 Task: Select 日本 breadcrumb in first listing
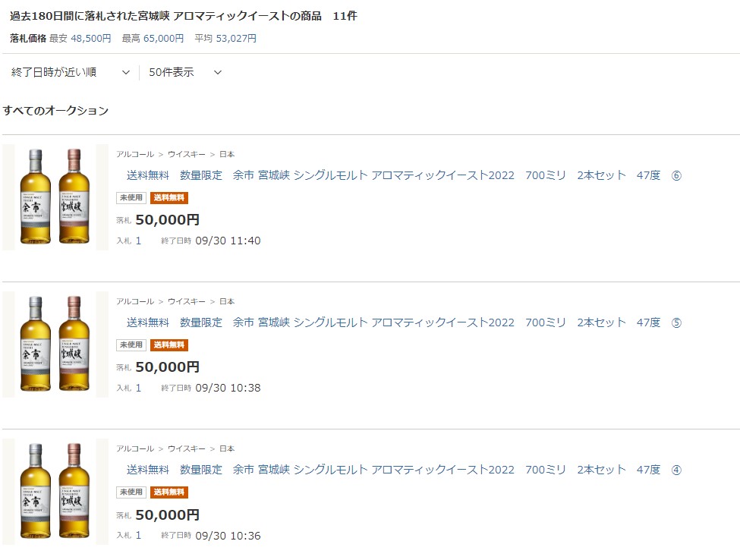pyautogui.click(x=227, y=154)
